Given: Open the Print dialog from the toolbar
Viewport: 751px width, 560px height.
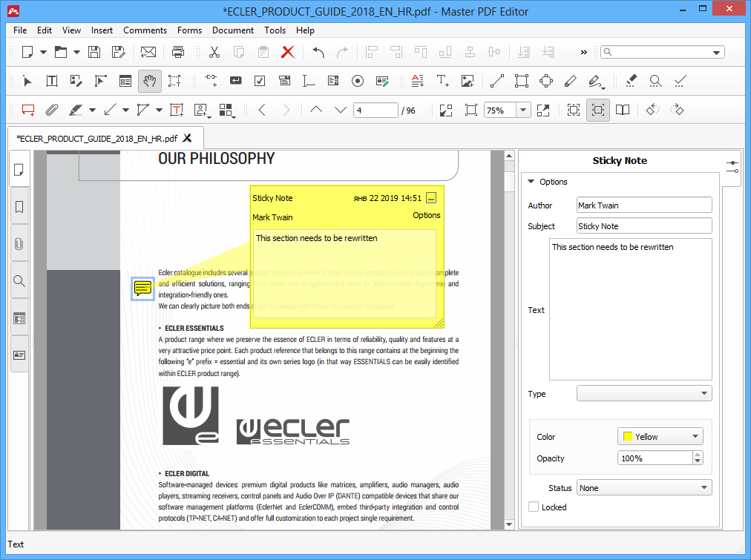Looking at the screenshot, I should tap(178, 51).
